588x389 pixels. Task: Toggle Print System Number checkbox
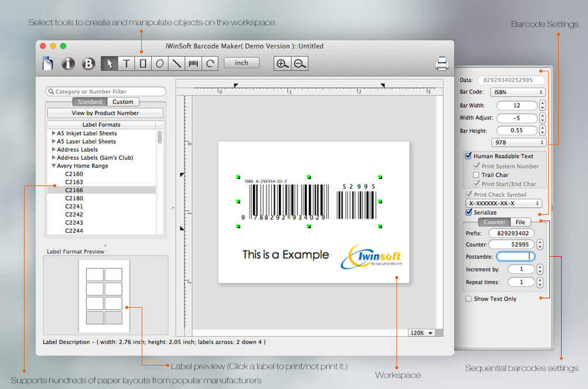pyautogui.click(x=476, y=166)
